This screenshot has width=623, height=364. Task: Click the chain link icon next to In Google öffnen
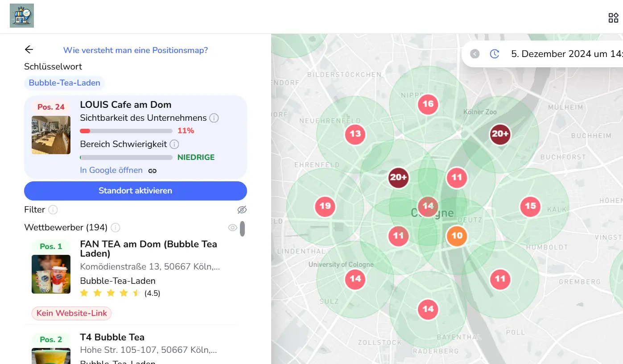tap(153, 171)
